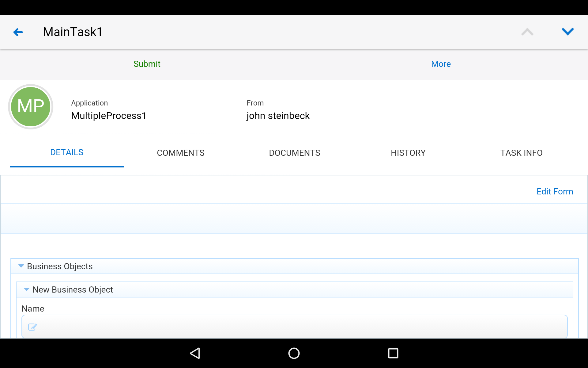588x368 pixels.
Task: Tap Android recent apps button
Action: (393, 353)
